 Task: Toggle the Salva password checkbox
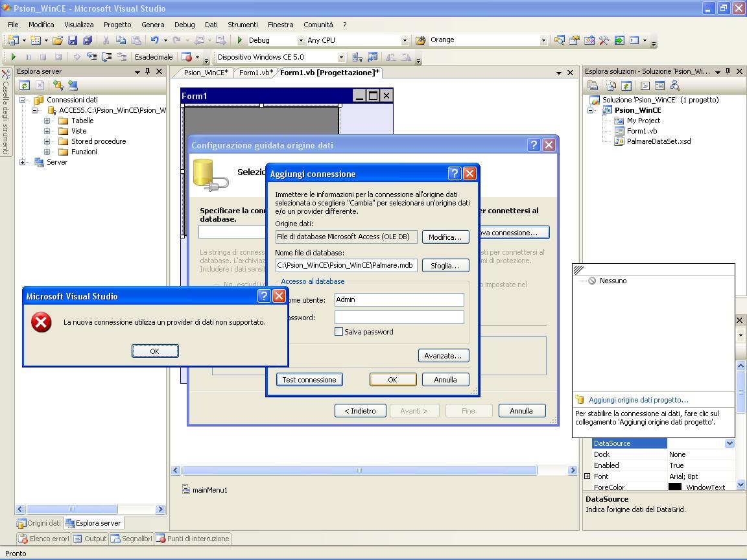(338, 332)
